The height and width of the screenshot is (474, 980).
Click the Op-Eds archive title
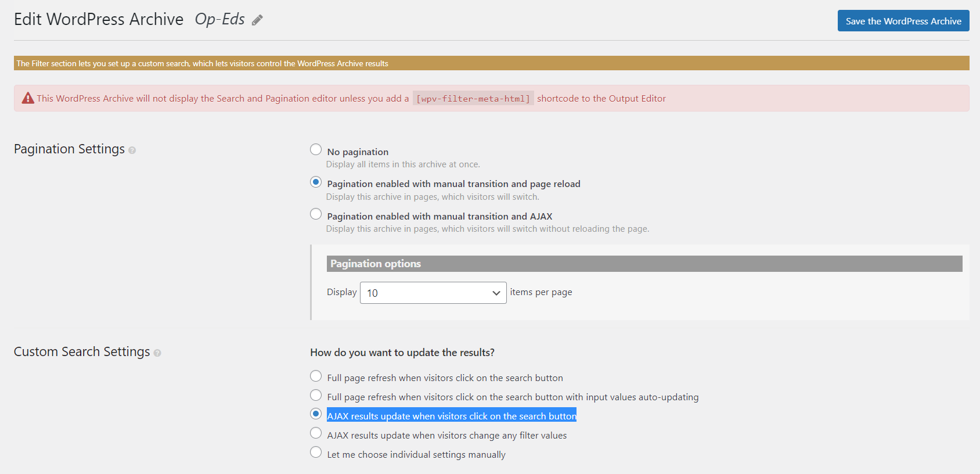point(219,20)
